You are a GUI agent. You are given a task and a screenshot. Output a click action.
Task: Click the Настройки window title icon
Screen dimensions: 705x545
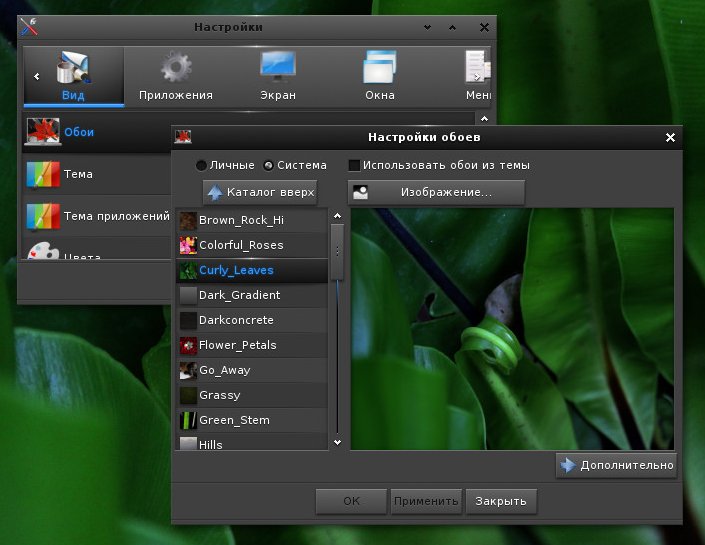point(29,27)
